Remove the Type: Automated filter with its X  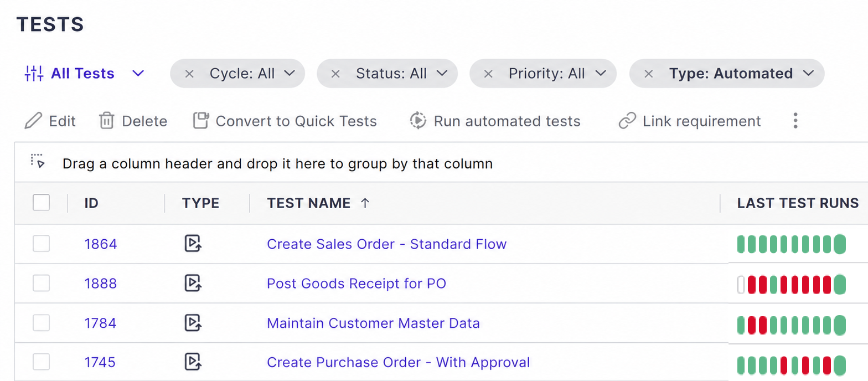(x=648, y=74)
